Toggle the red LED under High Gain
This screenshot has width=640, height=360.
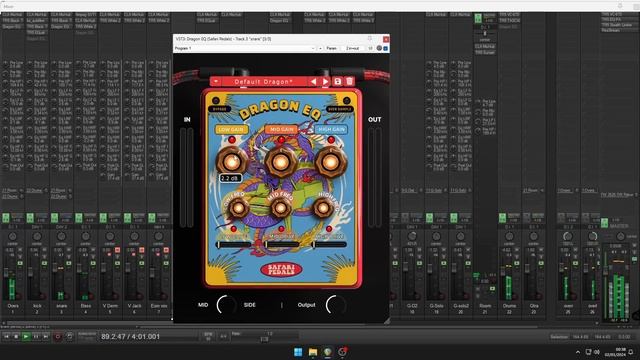coord(331,140)
